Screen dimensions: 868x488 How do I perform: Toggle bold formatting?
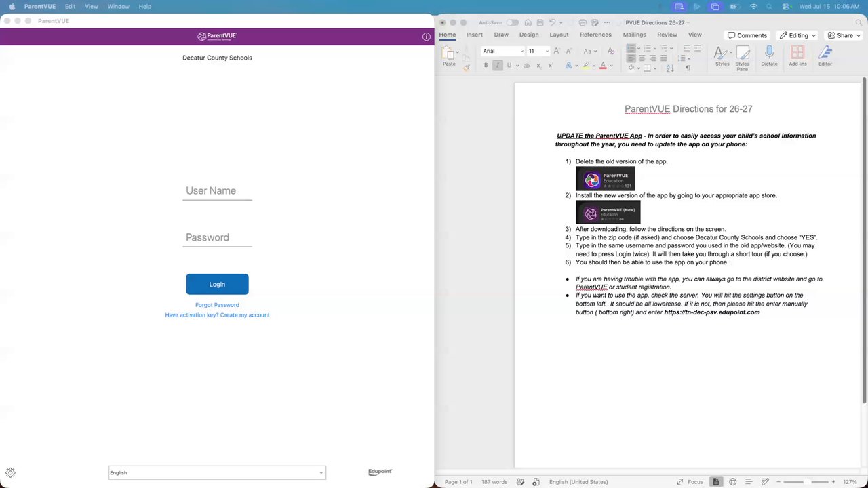486,66
